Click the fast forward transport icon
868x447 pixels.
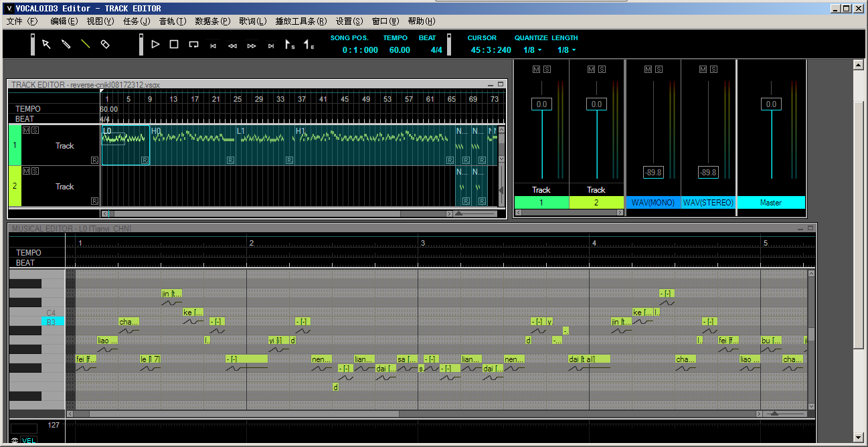[x=252, y=46]
